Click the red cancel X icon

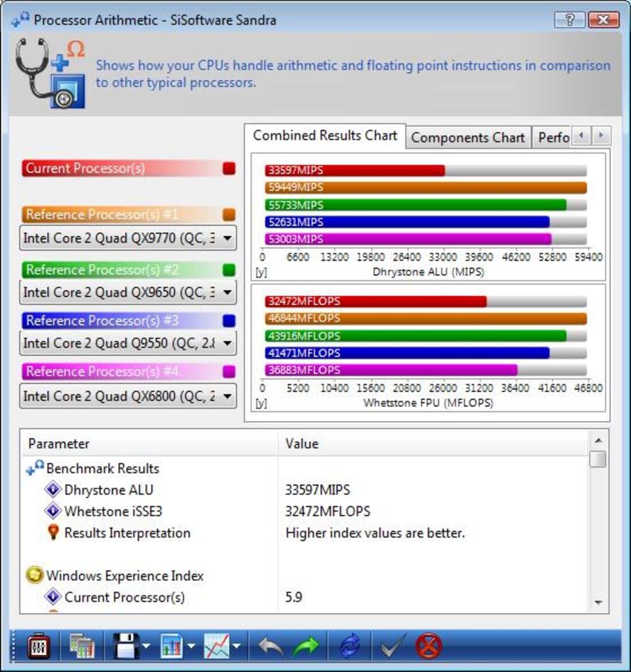coord(429,646)
